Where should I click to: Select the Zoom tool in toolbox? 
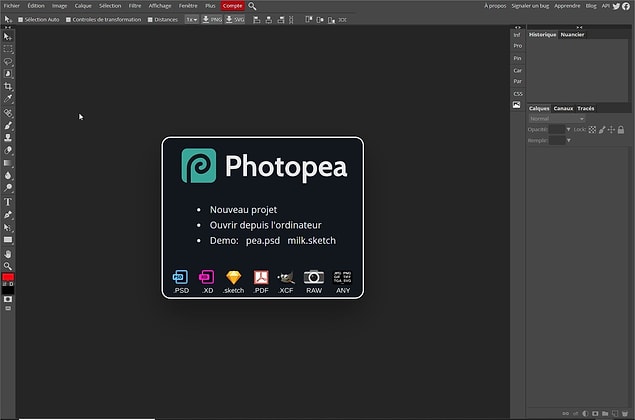coord(8,266)
